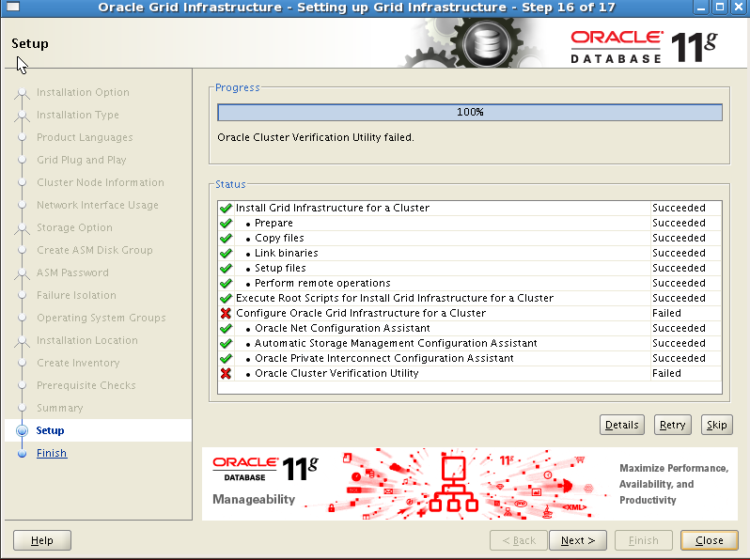Click the Grid Plug and Play step
This screenshot has width=750, height=560.
pyautogui.click(x=82, y=160)
